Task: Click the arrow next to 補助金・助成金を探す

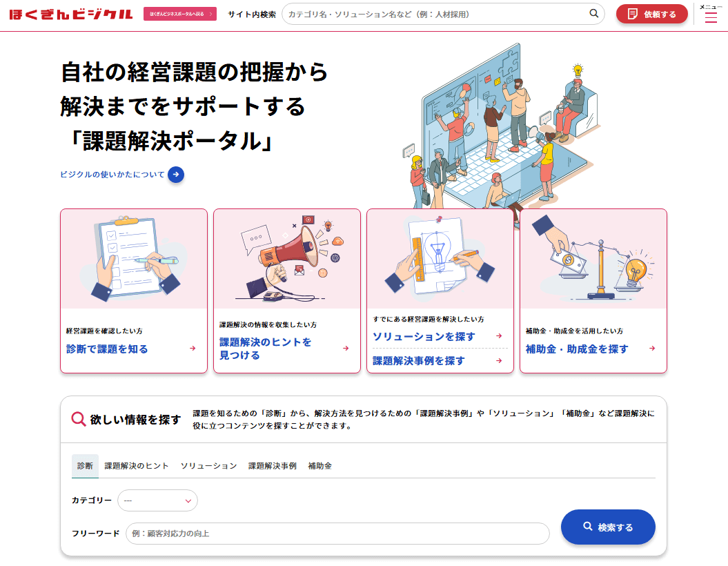Action: 652,349
